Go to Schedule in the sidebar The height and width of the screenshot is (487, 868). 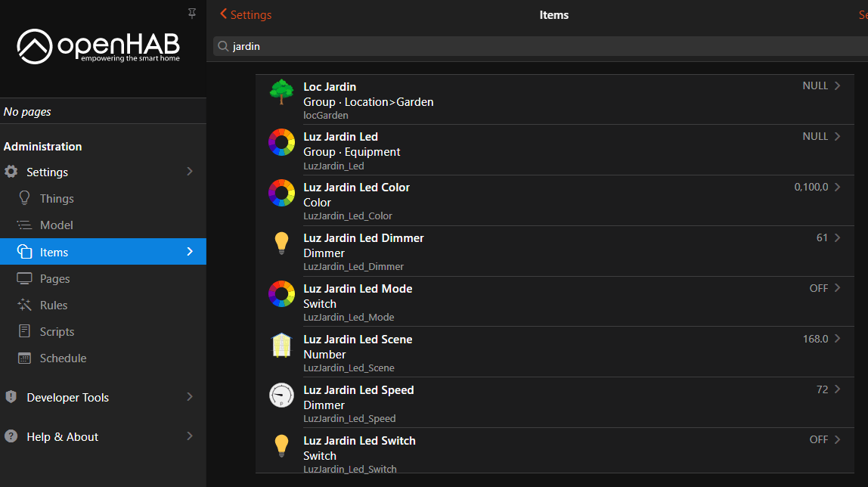click(103, 358)
